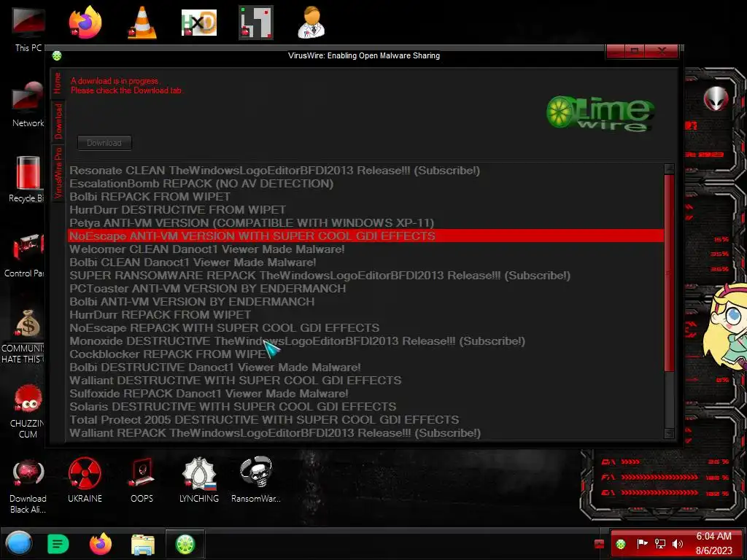Open the green notes app on taskbar
747x560 pixels.
pyautogui.click(x=58, y=544)
